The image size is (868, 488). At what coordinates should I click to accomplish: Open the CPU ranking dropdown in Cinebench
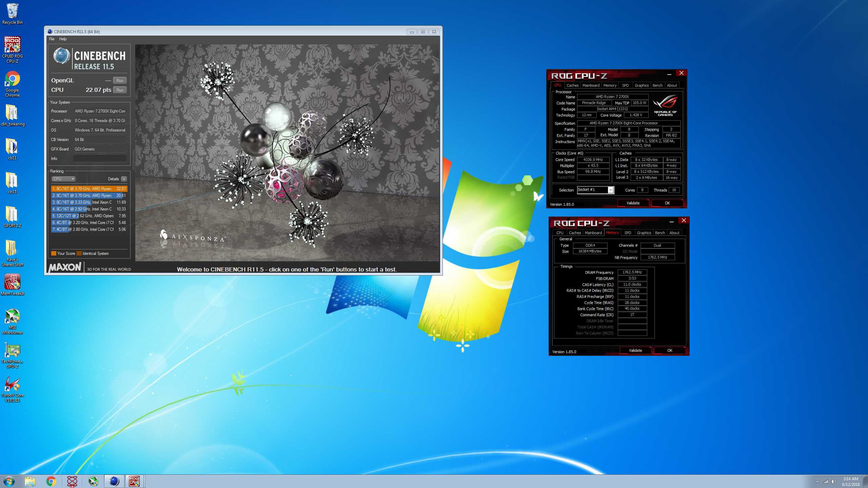click(63, 179)
